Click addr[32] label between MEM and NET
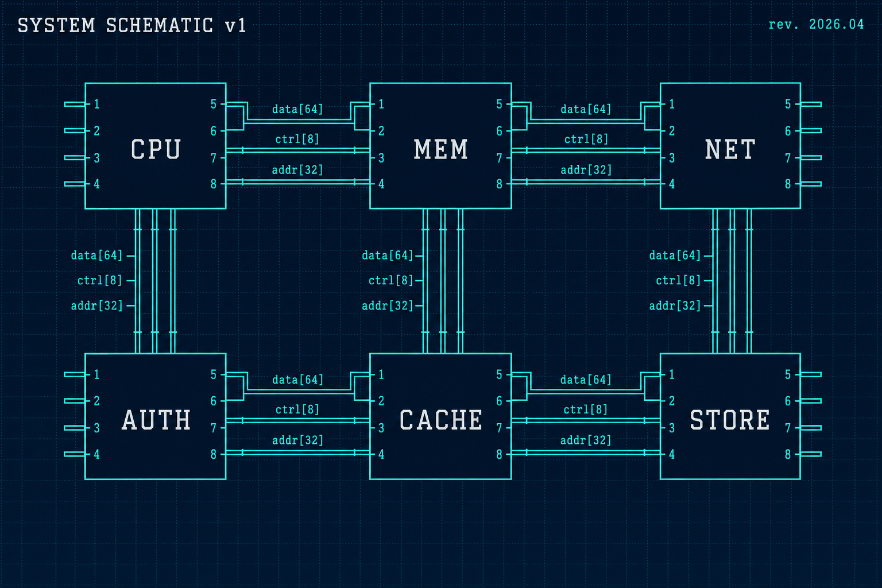 (x=586, y=170)
